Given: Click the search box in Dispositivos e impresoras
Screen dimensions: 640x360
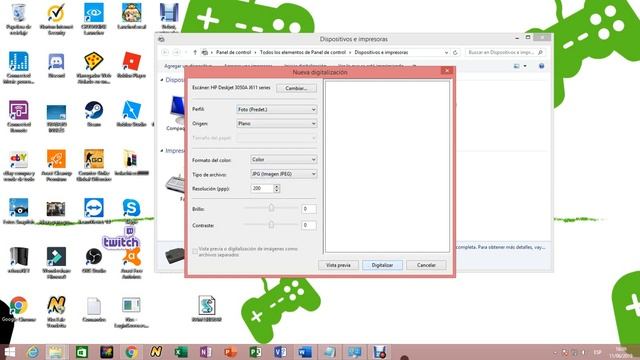Looking at the screenshot, I should 505,52.
